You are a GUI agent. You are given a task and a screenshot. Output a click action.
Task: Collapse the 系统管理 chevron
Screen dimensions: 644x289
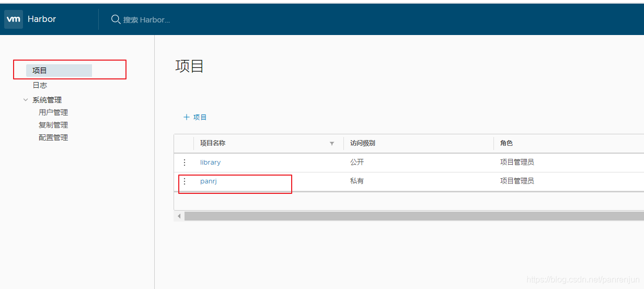26,99
